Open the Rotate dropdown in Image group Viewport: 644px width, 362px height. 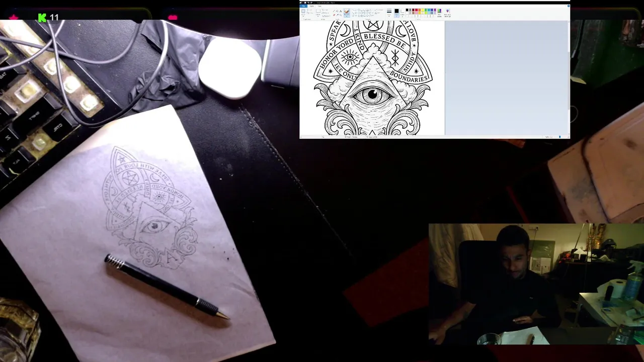coord(327,16)
